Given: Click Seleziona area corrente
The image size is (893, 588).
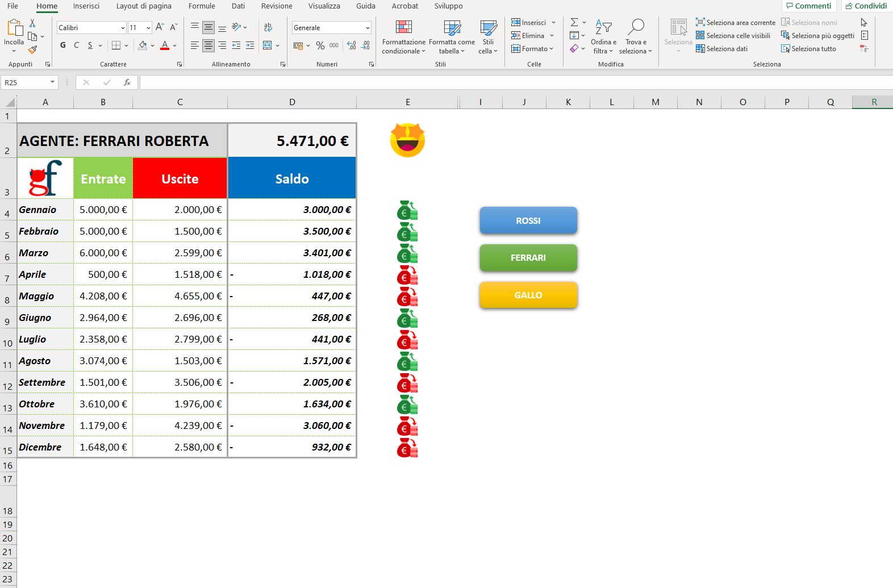Looking at the screenshot, I should (x=736, y=23).
